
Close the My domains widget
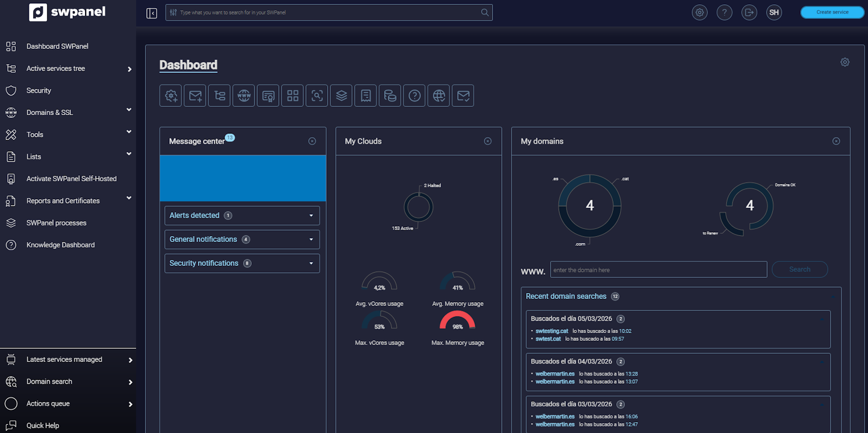click(836, 141)
